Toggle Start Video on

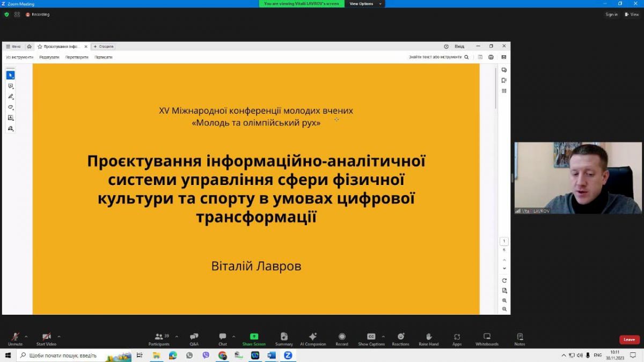(x=46, y=339)
